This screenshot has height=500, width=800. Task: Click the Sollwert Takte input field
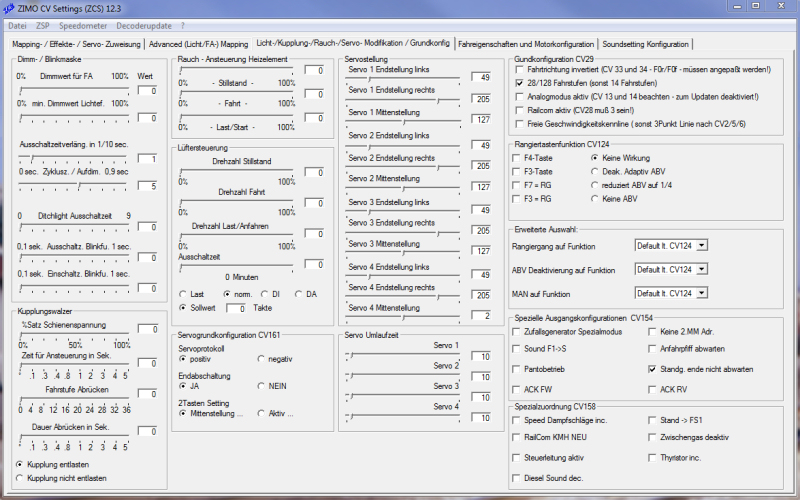pos(236,309)
